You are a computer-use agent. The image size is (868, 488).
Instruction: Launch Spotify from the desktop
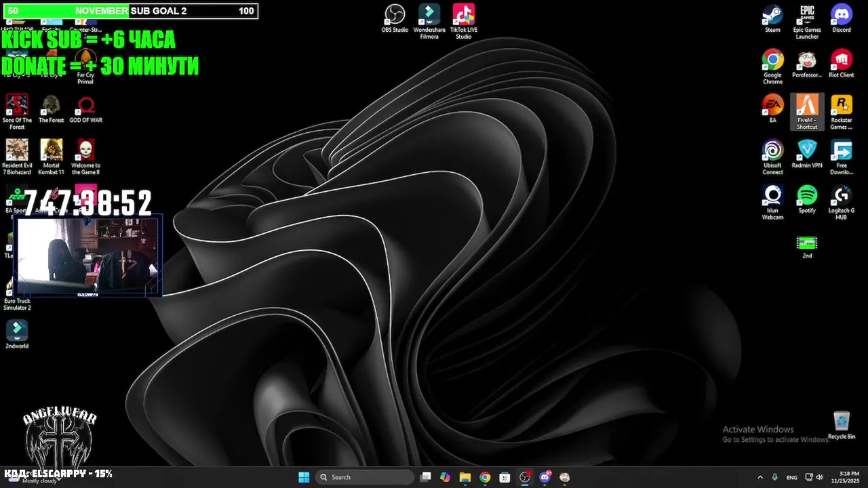point(807,200)
